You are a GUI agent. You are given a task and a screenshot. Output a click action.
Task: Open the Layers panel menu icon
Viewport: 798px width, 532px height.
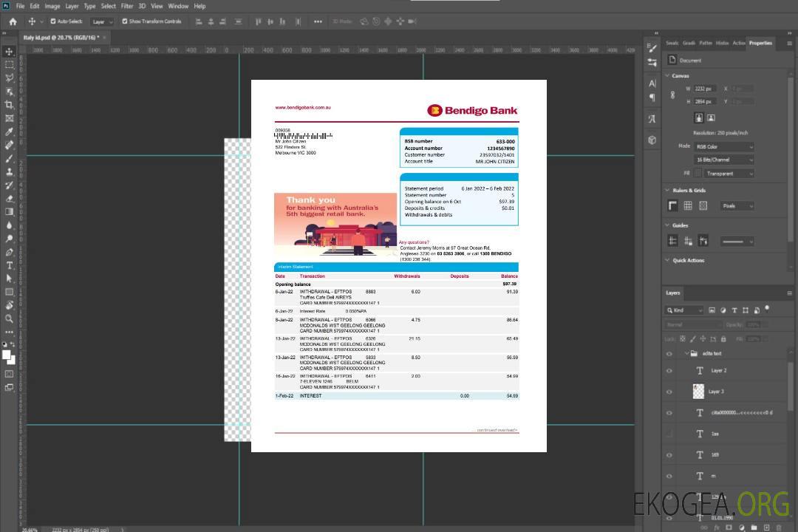click(789, 293)
